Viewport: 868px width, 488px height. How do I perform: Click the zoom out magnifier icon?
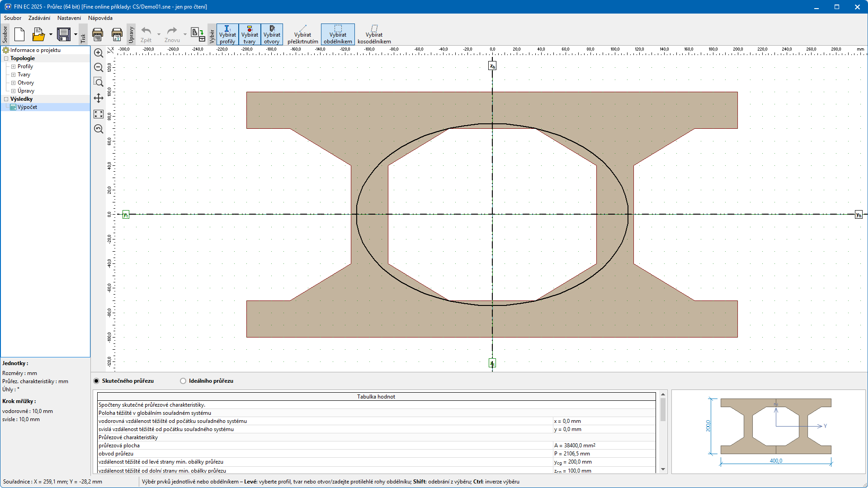(99, 68)
